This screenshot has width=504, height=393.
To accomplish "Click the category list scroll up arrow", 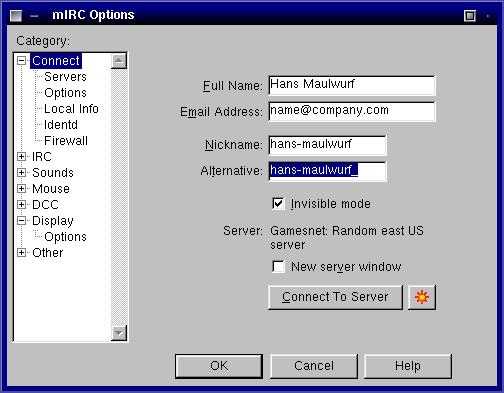I will tap(119, 61).
